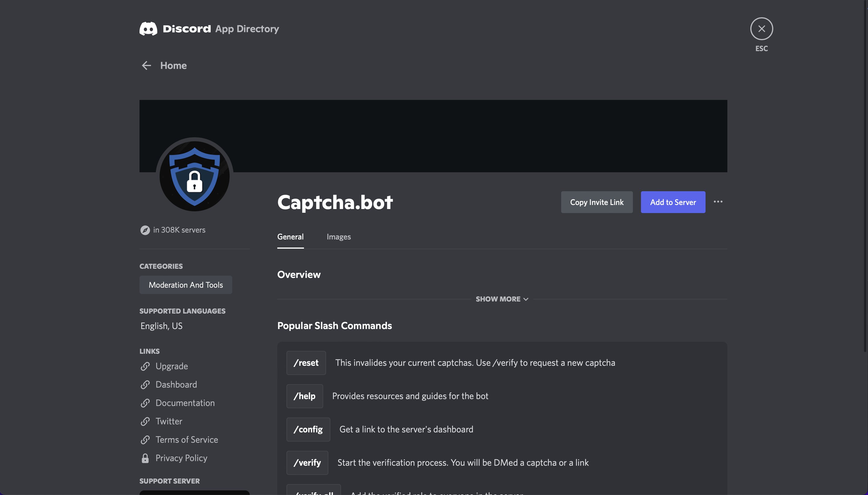The image size is (868, 495).
Task: Open the Documentation link
Action: coord(185,403)
